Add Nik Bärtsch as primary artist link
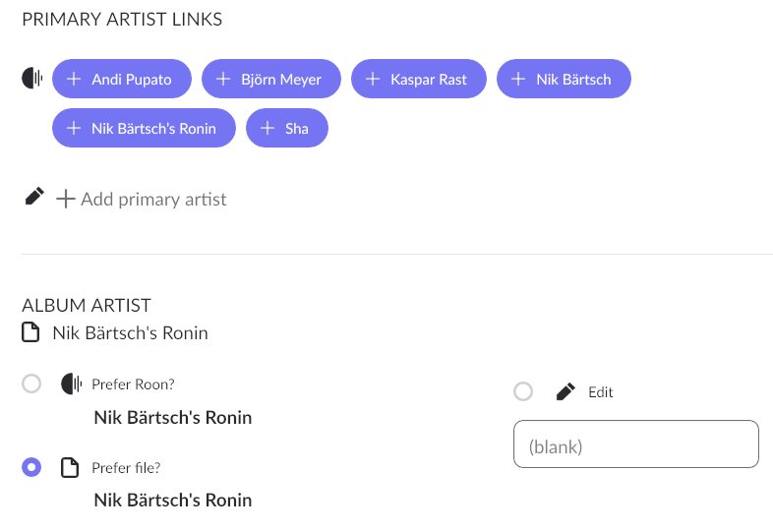 pyautogui.click(x=564, y=79)
